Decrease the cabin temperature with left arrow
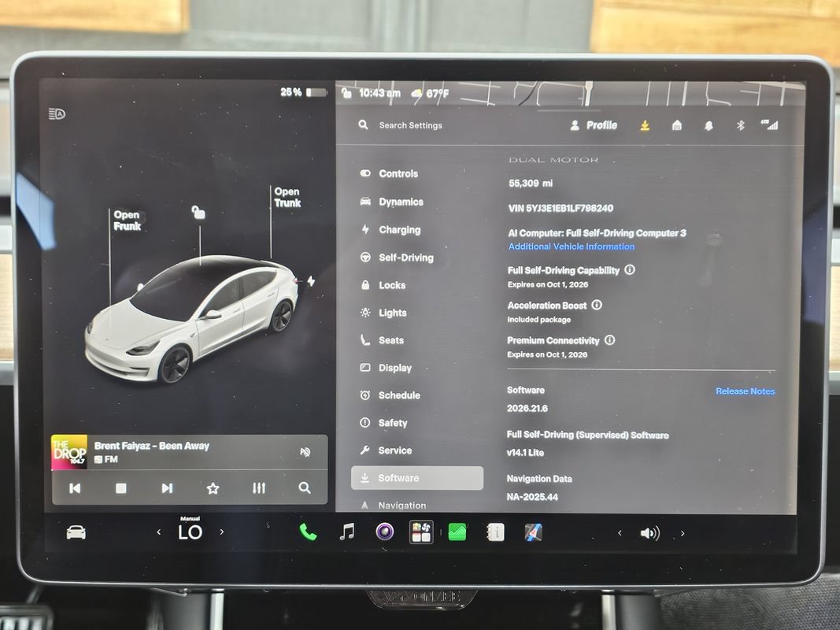The image size is (840, 630). point(158,532)
